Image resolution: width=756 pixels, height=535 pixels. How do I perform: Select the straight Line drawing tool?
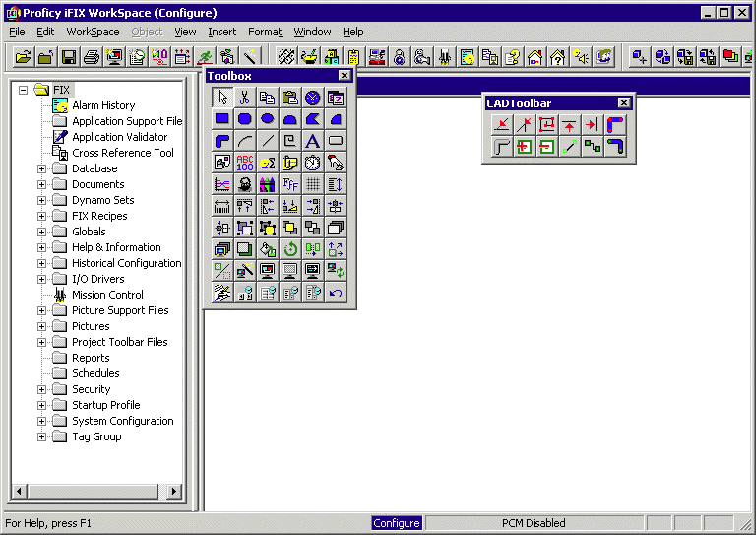pyautogui.click(x=268, y=141)
